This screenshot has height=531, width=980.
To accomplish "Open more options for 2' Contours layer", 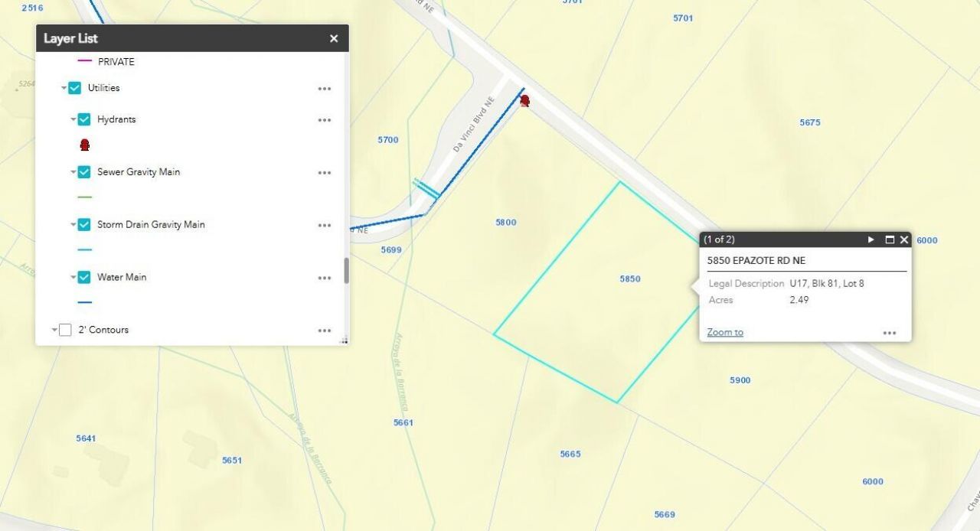I will [x=325, y=331].
